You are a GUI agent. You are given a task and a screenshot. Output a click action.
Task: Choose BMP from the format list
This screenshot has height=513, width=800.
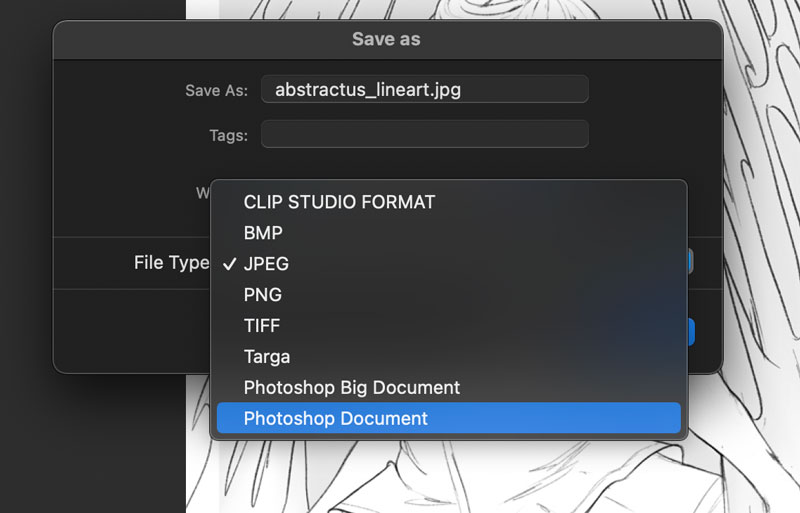coord(263,233)
